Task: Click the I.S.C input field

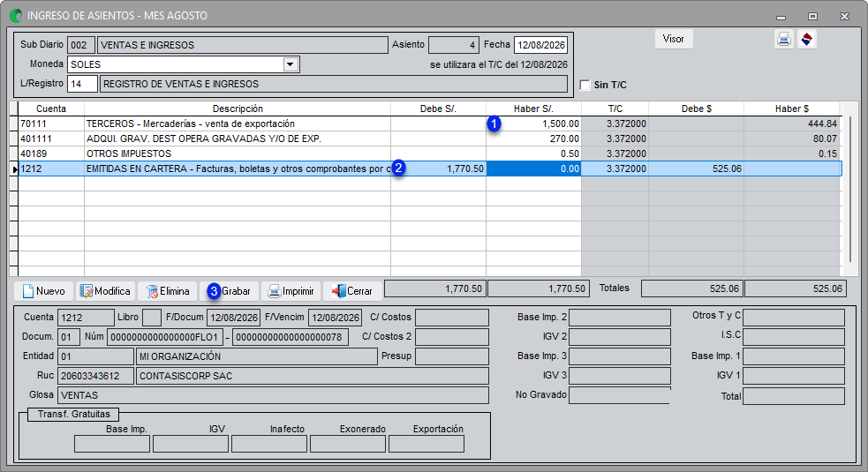Action: pos(794,337)
